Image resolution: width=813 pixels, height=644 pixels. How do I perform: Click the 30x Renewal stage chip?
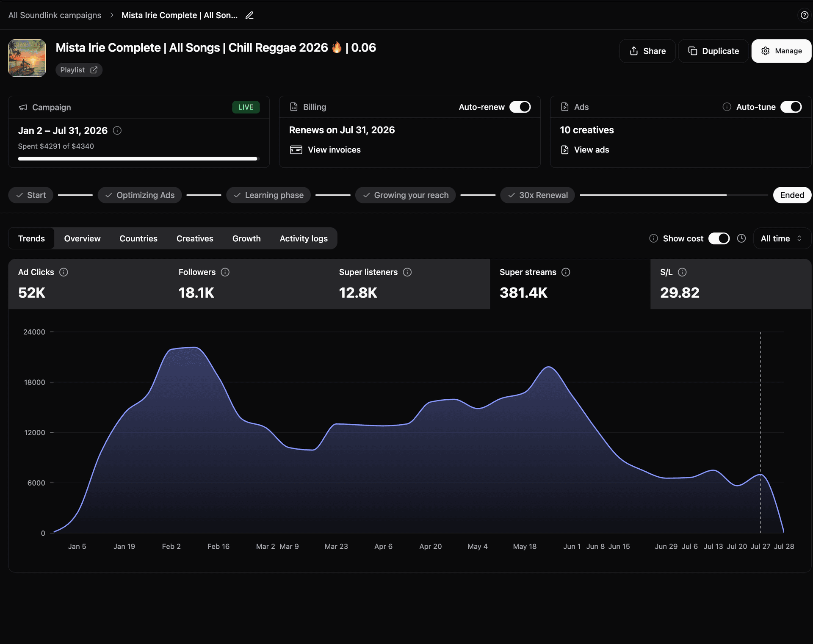pos(538,195)
